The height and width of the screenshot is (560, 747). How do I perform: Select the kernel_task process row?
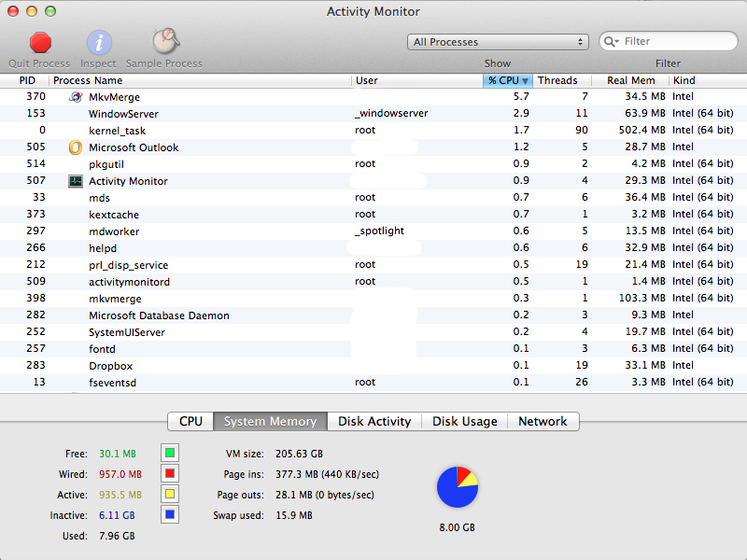(x=373, y=131)
